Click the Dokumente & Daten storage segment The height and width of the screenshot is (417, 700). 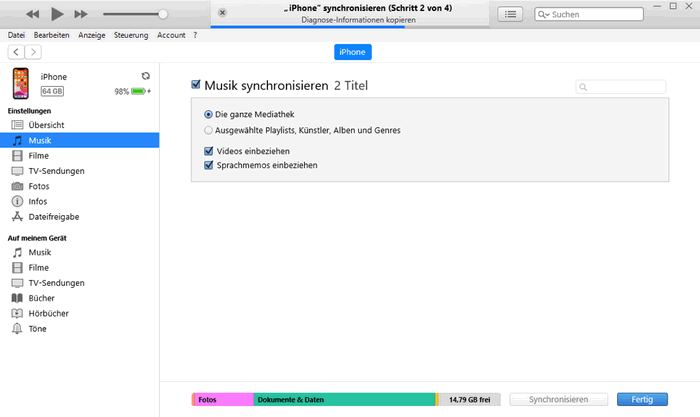pos(344,400)
